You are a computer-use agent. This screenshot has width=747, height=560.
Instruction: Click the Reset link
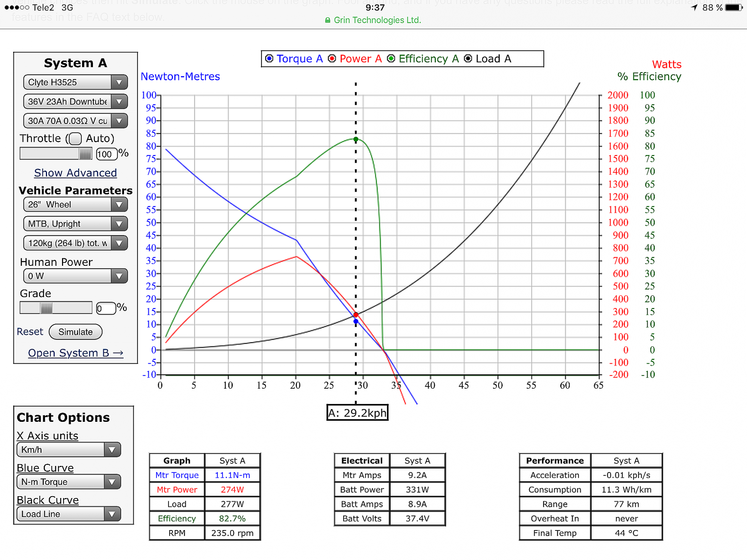coord(30,332)
